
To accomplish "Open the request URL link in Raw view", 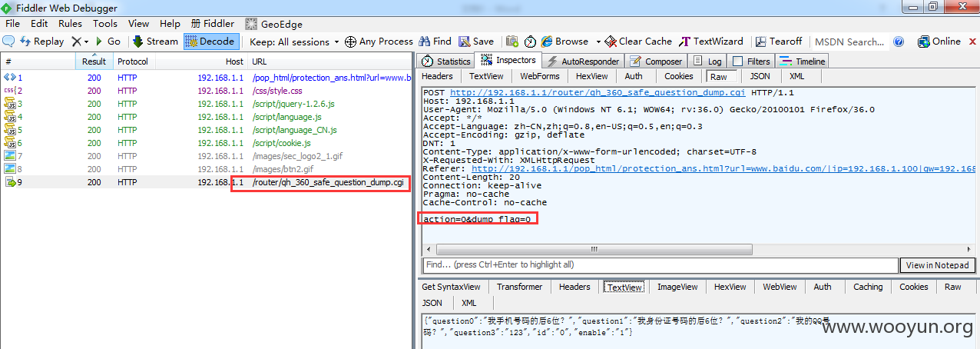I will [x=598, y=92].
